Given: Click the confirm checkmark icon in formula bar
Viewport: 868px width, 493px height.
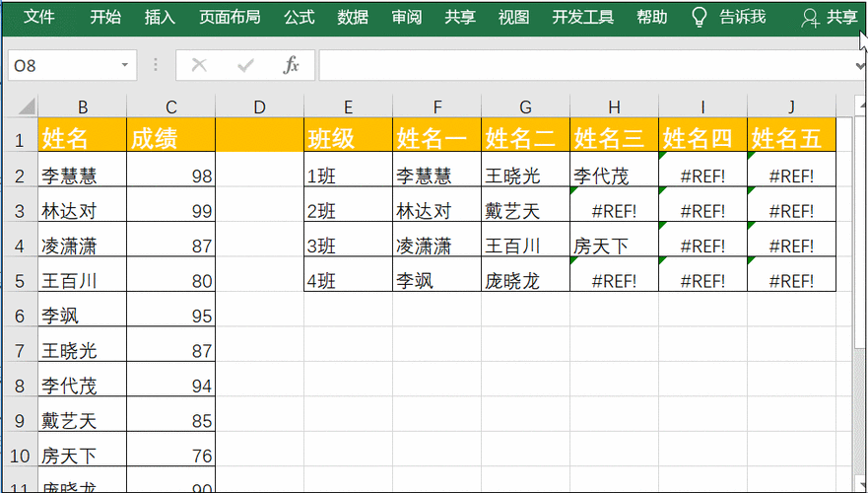Looking at the screenshot, I should pyautogui.click(x=245, y=65).
